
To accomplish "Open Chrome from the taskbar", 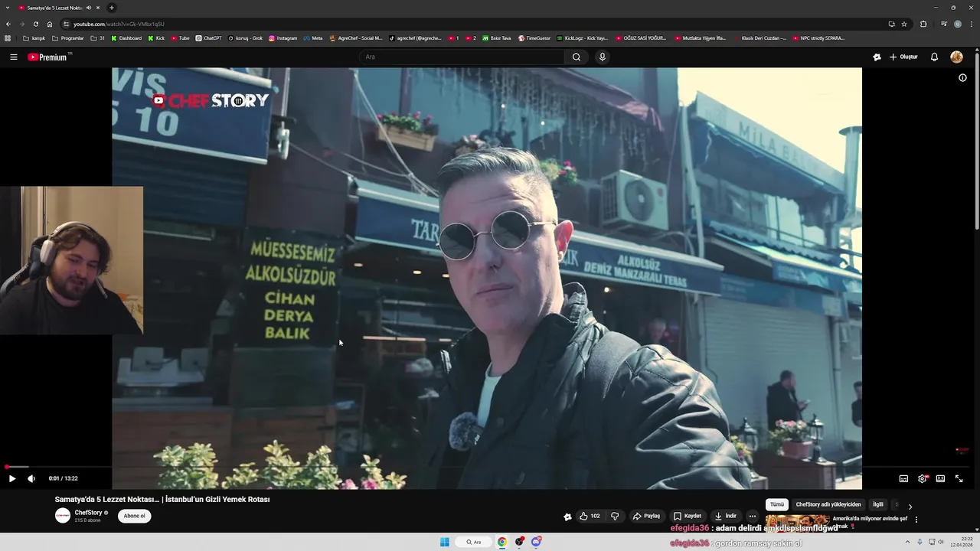I will [x=502, y=542].
